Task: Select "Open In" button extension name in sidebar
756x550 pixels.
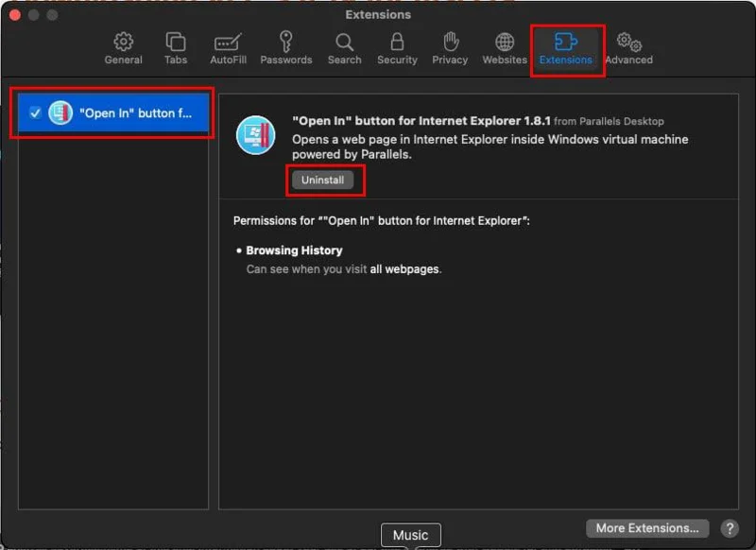Action: (x=135, y=113)
